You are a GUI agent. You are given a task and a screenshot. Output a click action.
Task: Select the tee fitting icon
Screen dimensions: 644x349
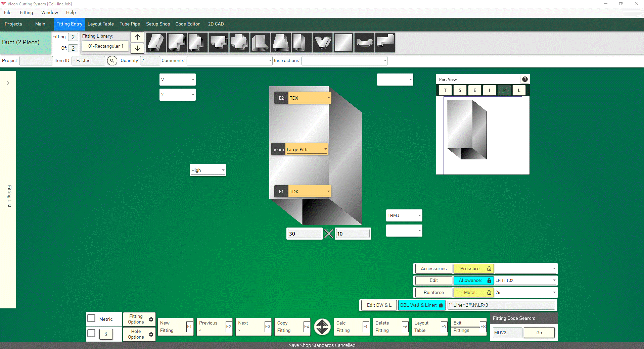coord(219,43)
